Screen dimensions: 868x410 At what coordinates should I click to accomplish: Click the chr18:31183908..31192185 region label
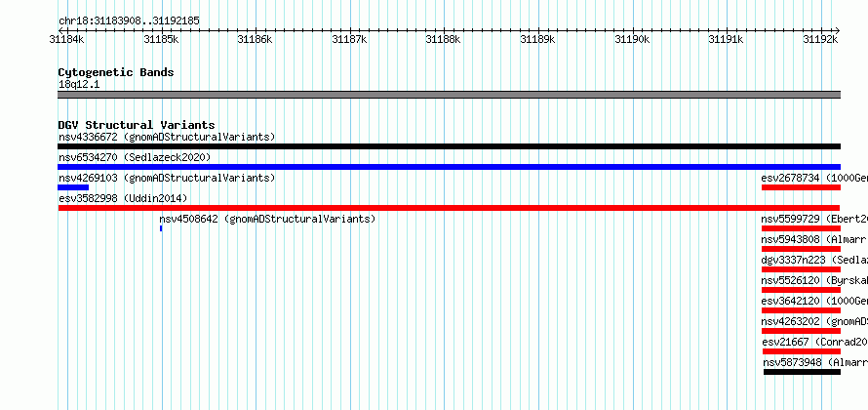pyautogui.click(x=129, y=21)
